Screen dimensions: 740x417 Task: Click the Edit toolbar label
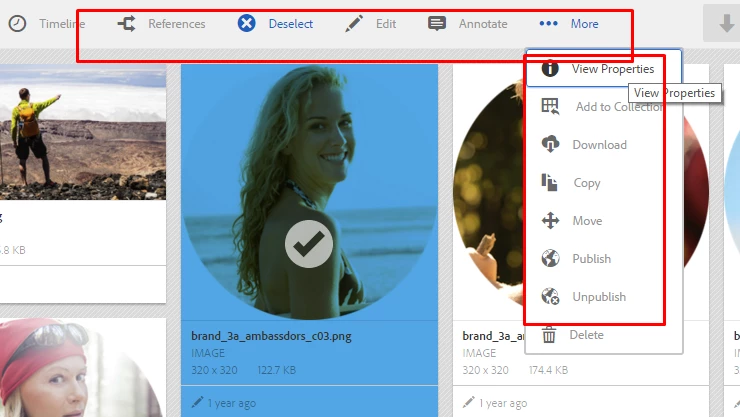click(x=386, y=24)
